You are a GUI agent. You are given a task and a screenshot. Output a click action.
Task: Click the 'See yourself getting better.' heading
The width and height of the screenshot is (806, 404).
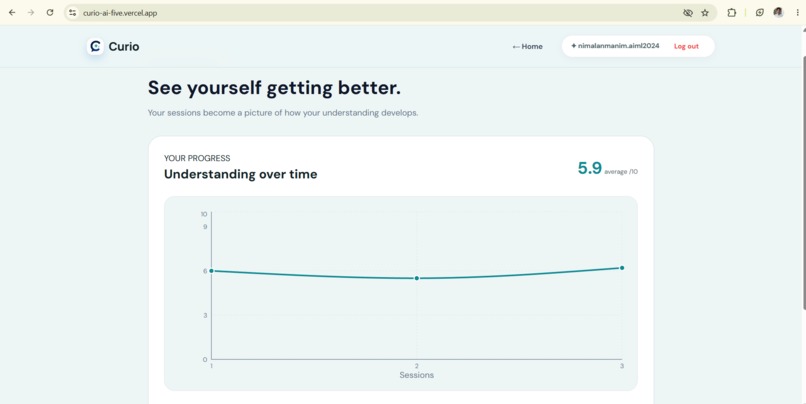coord(274,88)
